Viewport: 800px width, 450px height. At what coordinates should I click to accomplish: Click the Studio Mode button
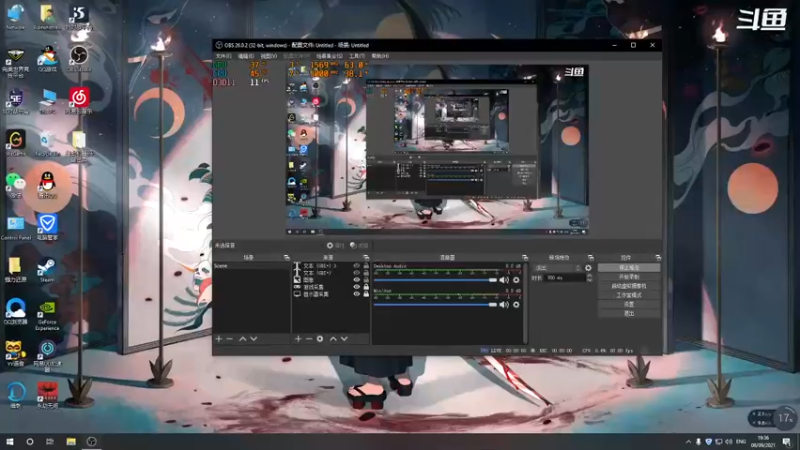tap(629, 295)
